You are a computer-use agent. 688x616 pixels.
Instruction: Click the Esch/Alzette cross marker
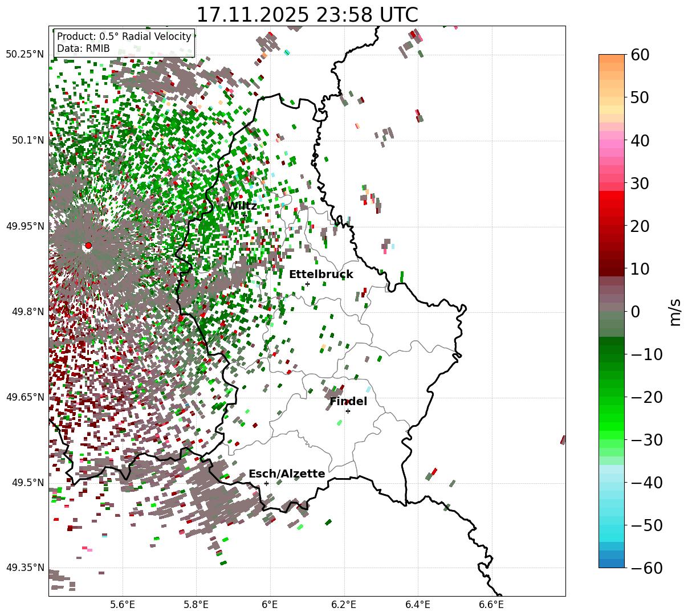pyautogui.click(x=266, y=483)
